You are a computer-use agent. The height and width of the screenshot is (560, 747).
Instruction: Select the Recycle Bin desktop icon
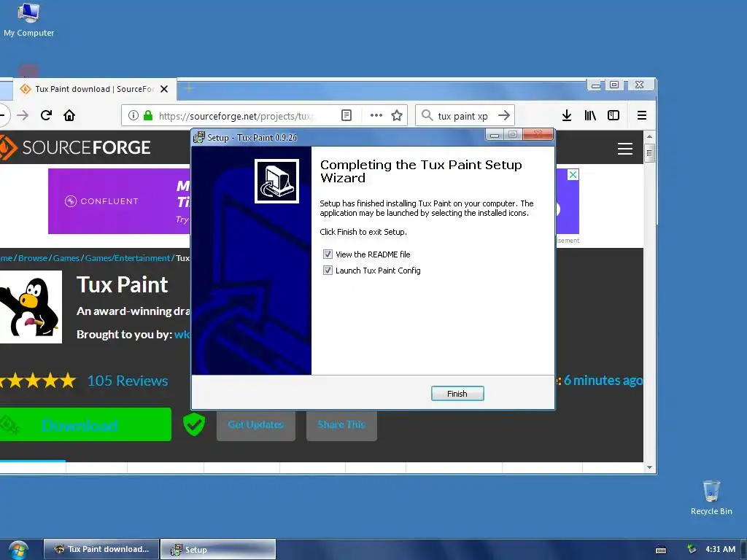click(x=711, y=497)
